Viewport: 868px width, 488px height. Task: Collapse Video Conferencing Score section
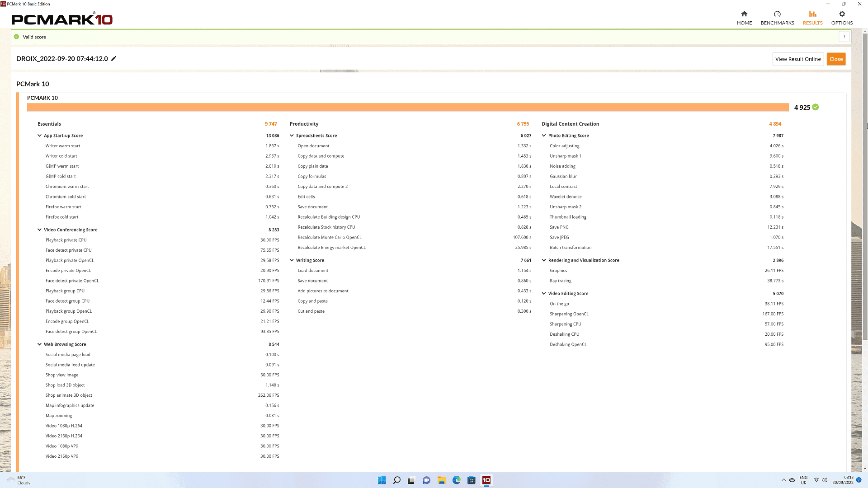pyautogui.click(x=40, y=230)
